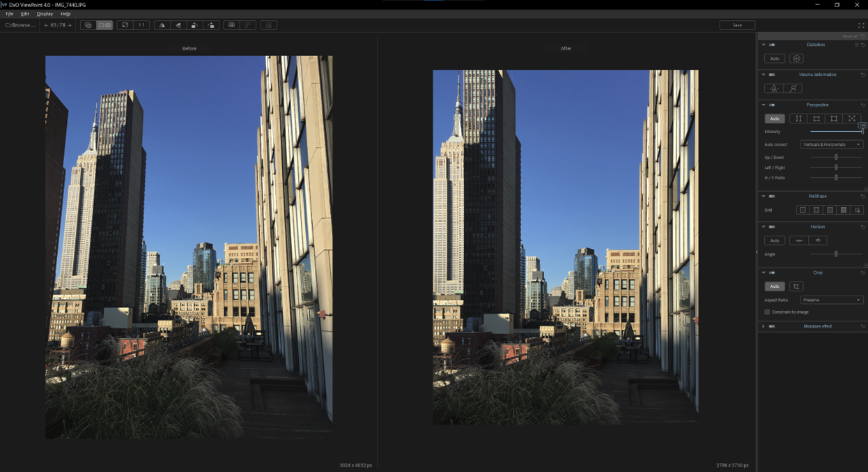The height and width of the screenshot is (472, 868).
Task: Flip the image horizontally using toolbar icon
Action: coord(162,25)
